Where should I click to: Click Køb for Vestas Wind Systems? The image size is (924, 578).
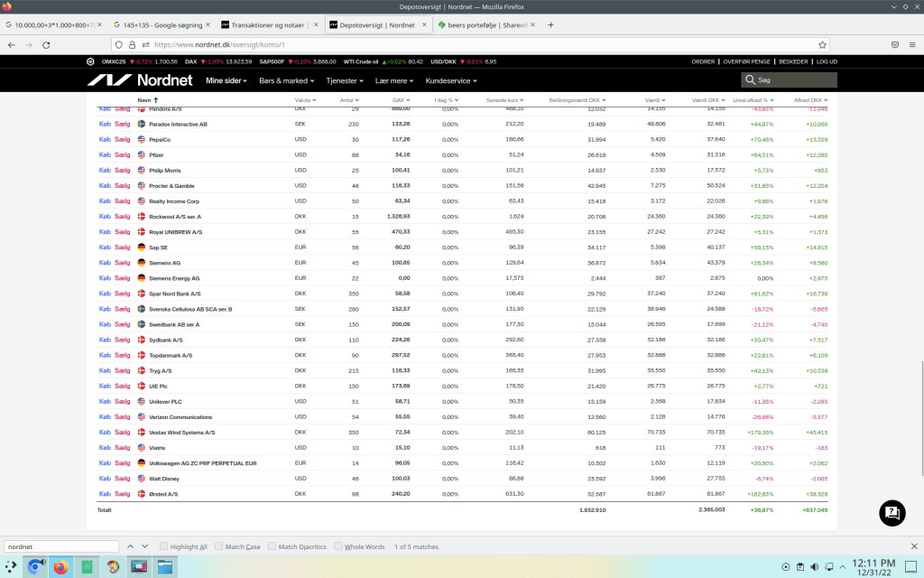point(104,433)
